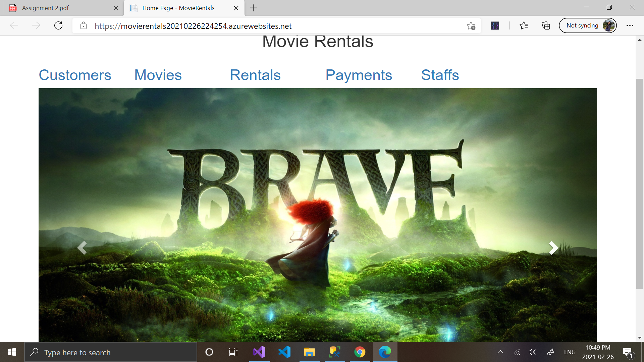Click the Movie Rentals page heading
The image size is (644, 362).
coord(318,42)
